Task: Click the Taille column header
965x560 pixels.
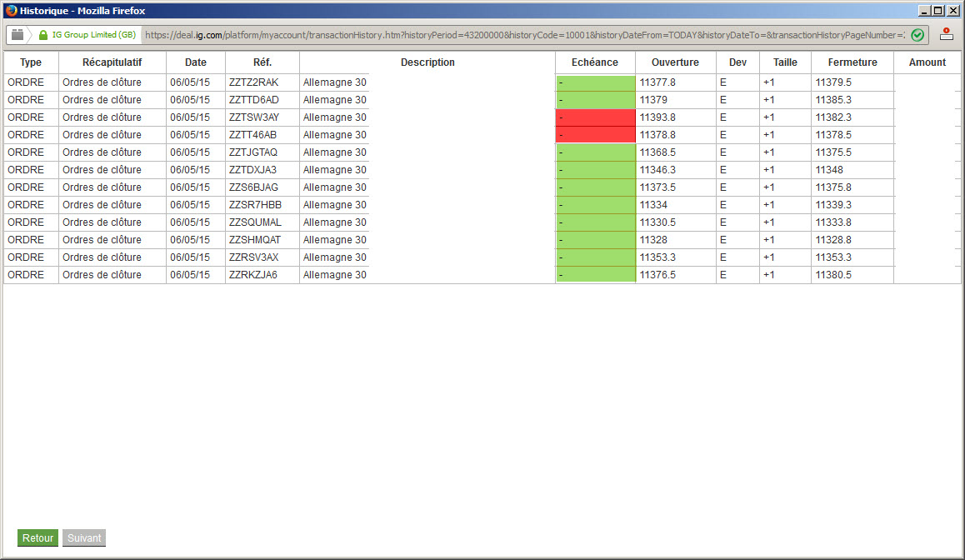Action: pyautogui.click(x=785, y=62)
